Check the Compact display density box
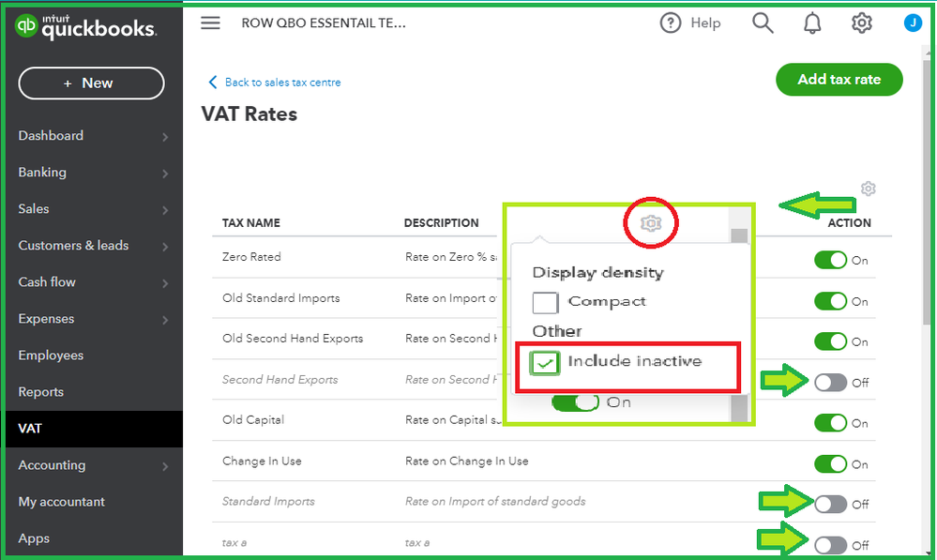 pos(546,302)
